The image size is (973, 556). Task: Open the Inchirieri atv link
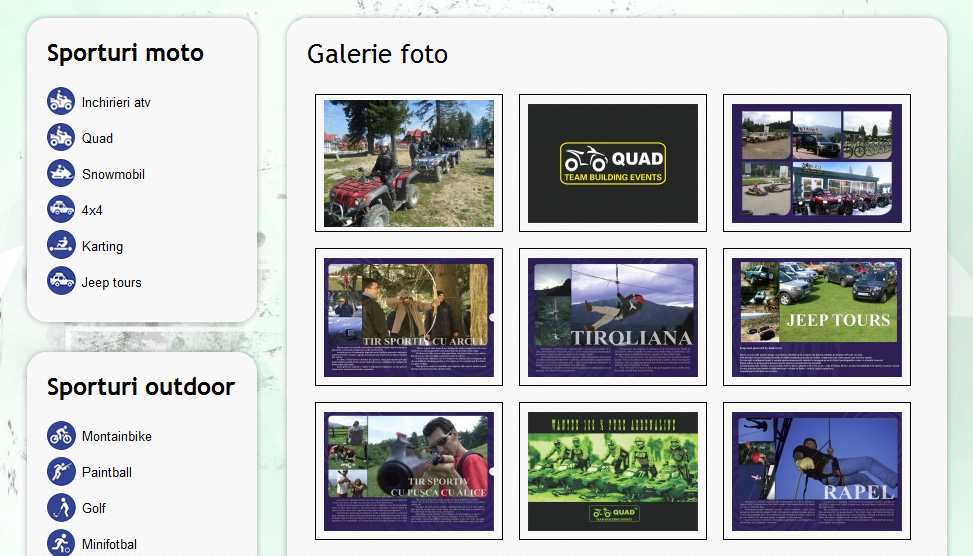(116, 102)
